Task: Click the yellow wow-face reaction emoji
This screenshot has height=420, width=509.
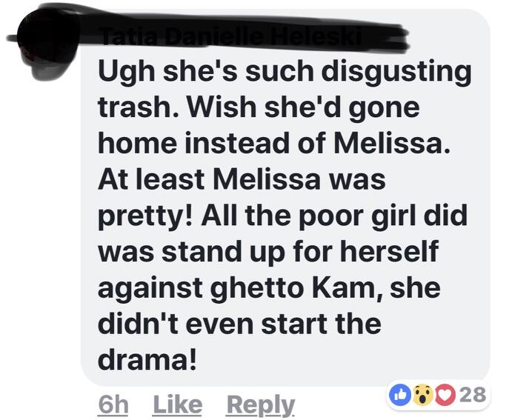Action: point(421,396)
